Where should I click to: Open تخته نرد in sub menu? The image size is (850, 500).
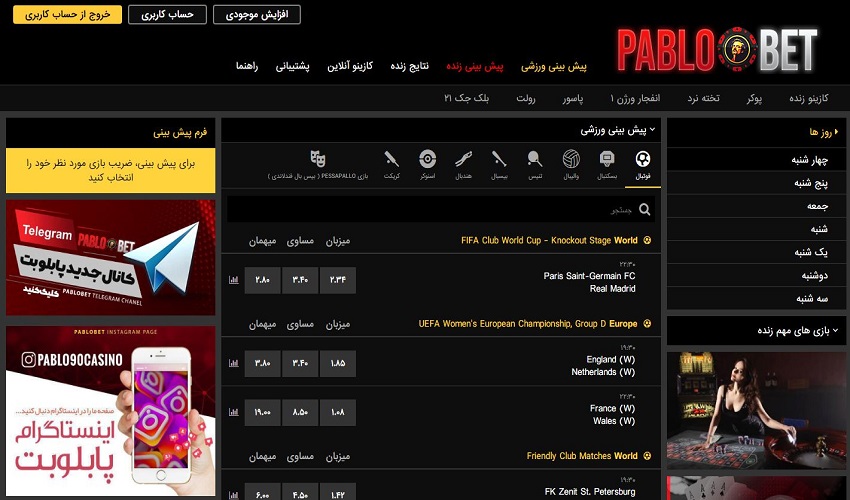(703, 98)
